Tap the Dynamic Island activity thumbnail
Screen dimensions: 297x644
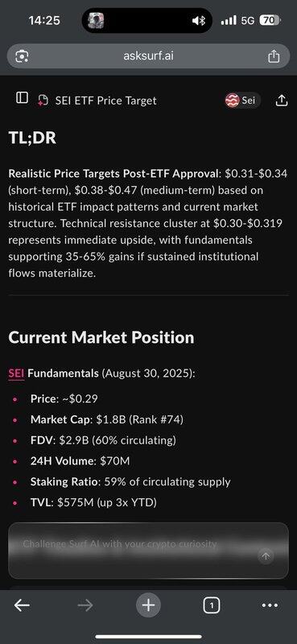click(95, 20)
